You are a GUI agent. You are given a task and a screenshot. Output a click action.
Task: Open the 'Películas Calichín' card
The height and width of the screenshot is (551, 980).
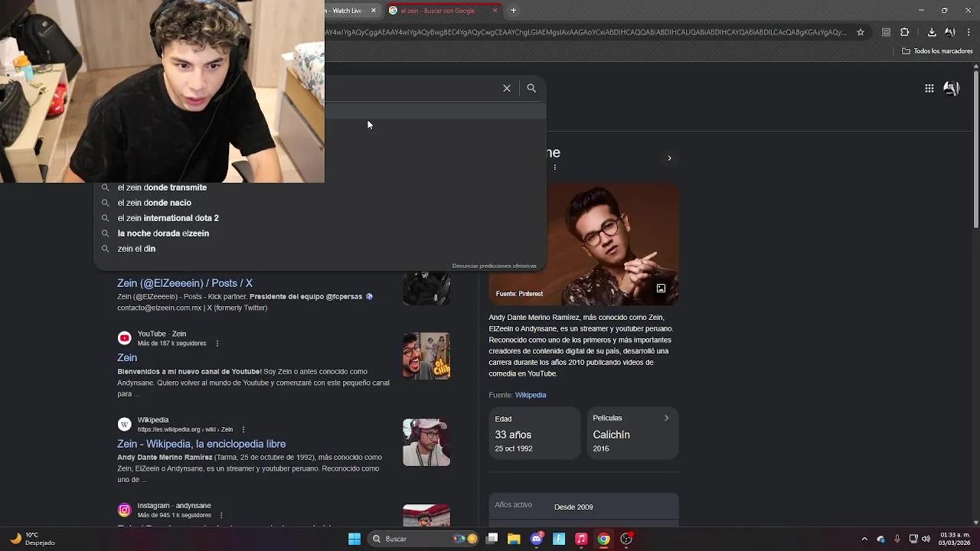tap(632, 433)
